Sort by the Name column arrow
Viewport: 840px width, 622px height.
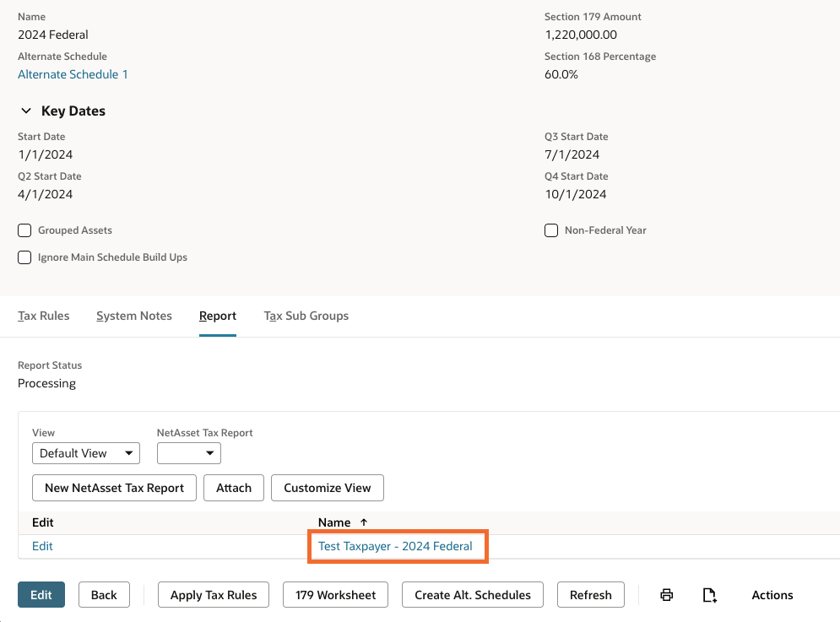pos(364,522)
